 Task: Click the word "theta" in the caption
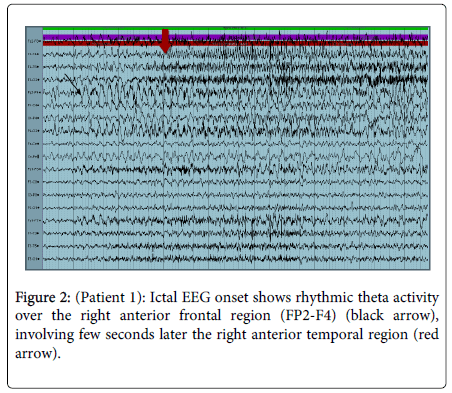point(374,297)
